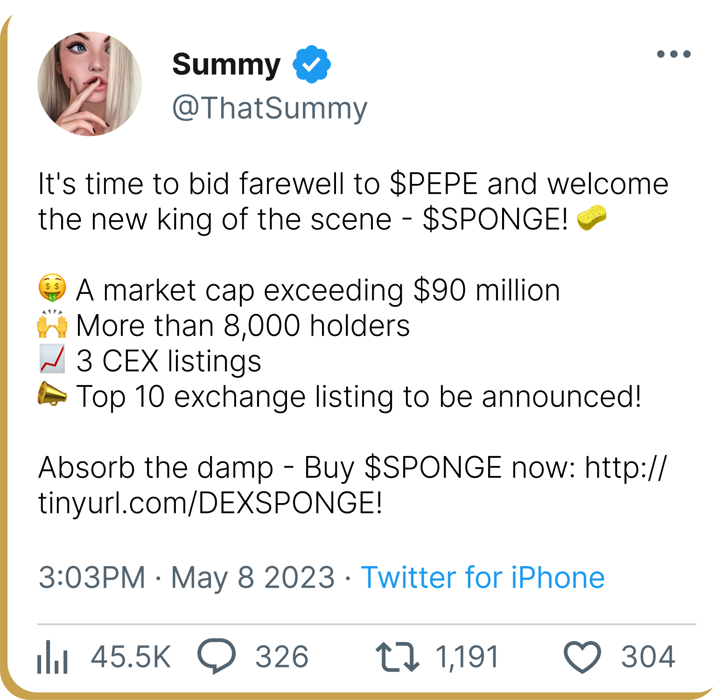Open the three-dot more options menu
The image size is (728, 700).
click(x=673, y=54)
